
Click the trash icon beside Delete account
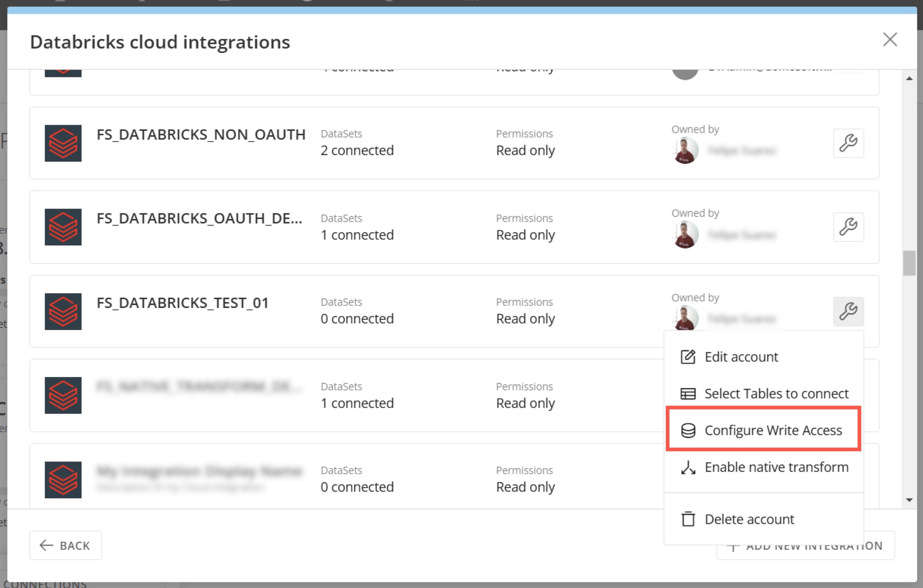(x=687, y=519)
